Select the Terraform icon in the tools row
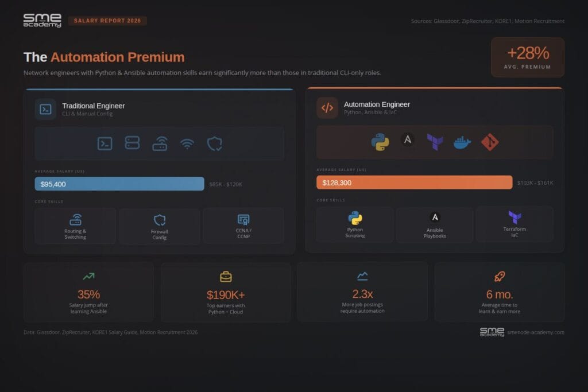The image size is (588, 392). (435, 142)
